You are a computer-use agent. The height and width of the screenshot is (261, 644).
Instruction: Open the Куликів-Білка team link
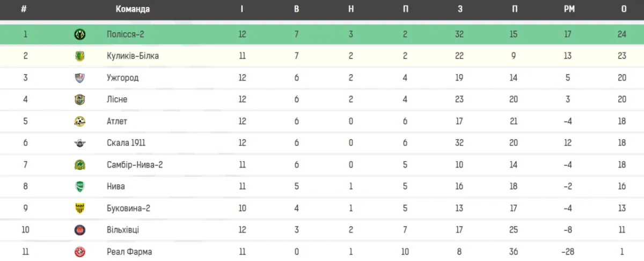coord(133,56)
